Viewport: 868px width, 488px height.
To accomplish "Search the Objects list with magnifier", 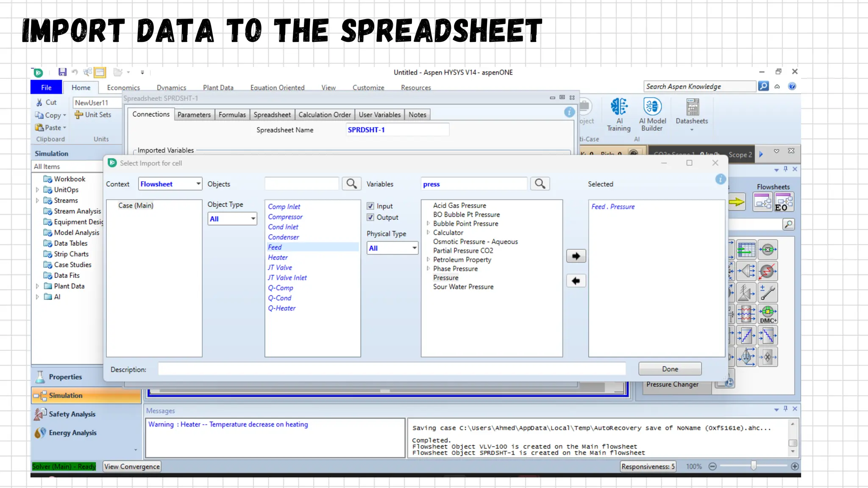I will click(x=351, y=184).
